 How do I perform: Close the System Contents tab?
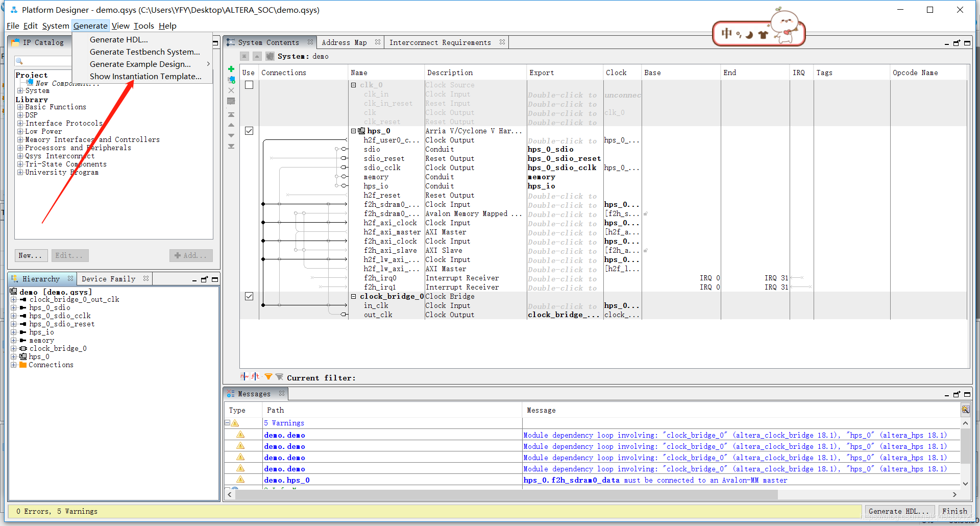[x=310, y=42]
